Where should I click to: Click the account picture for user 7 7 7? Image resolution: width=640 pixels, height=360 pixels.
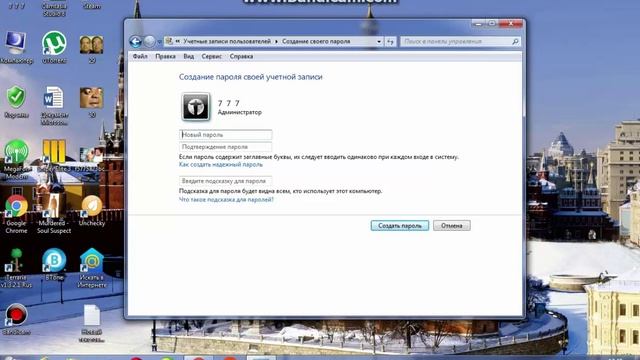196,107
